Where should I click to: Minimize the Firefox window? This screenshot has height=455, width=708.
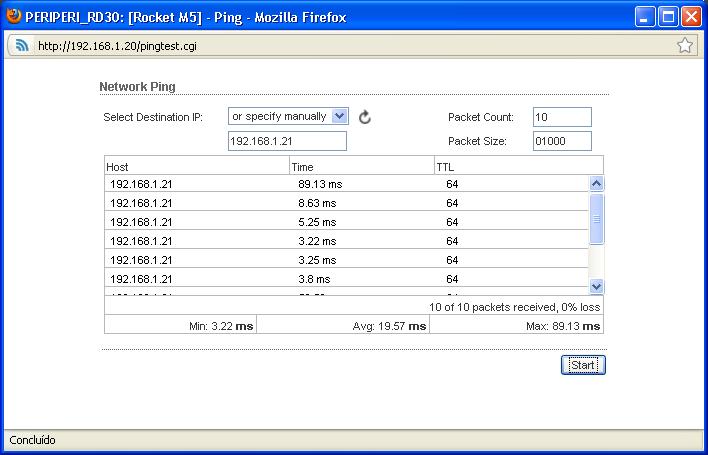(646, 15)
